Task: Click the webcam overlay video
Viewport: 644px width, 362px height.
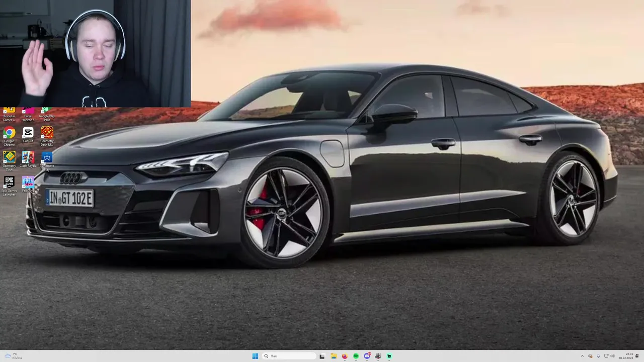Action: (x=95, y=53)
